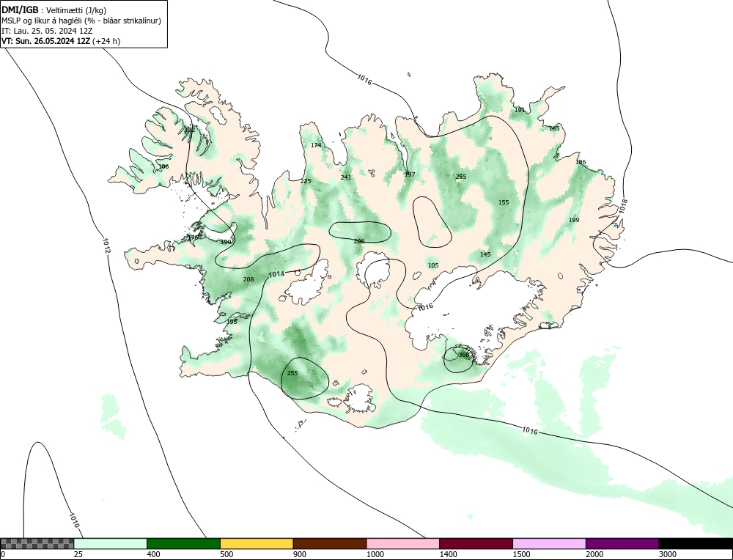Click the 145 value on the map
The width and height of the screenshot is (733, 560).
(x=486, y=254)
